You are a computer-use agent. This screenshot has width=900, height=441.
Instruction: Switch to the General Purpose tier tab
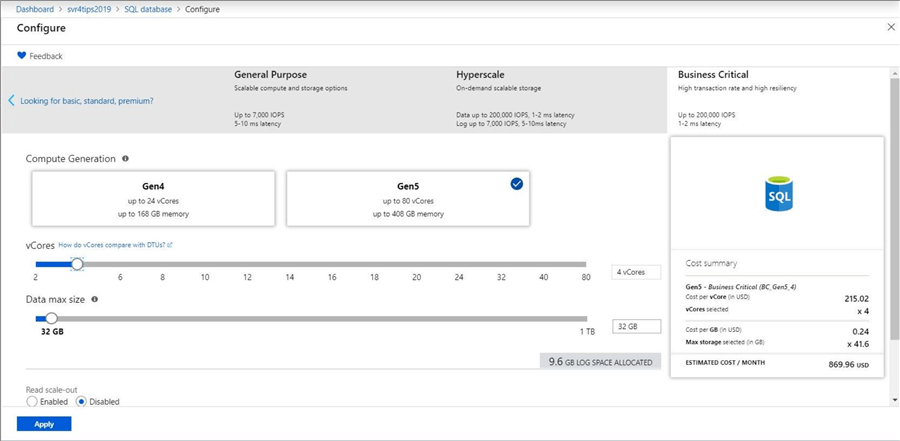pos(270,75)
